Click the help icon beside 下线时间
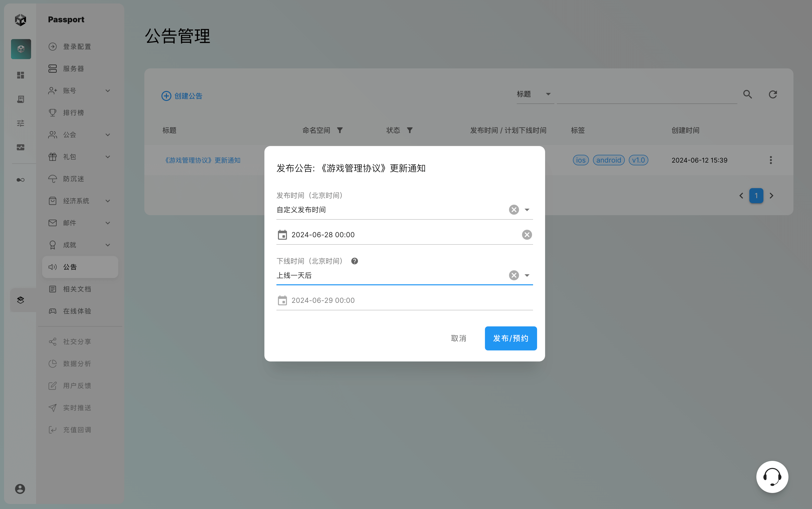812x509 pixels. click(x=354, y=261)
